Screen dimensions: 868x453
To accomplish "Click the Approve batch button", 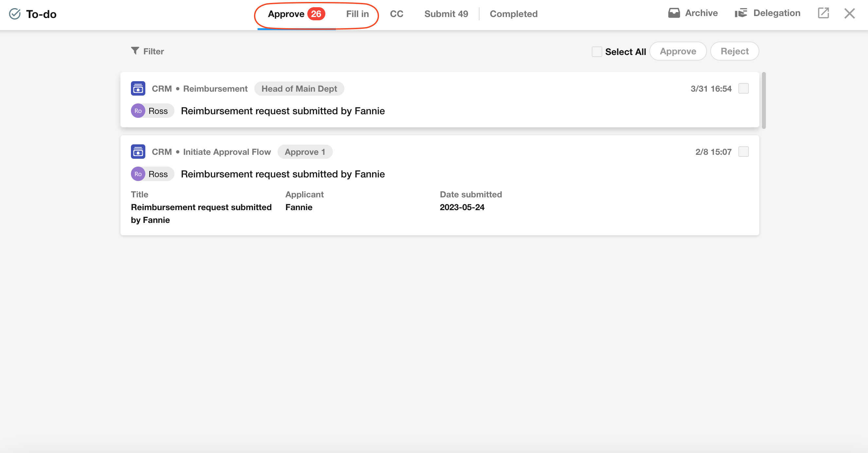I will coord(678,51).
